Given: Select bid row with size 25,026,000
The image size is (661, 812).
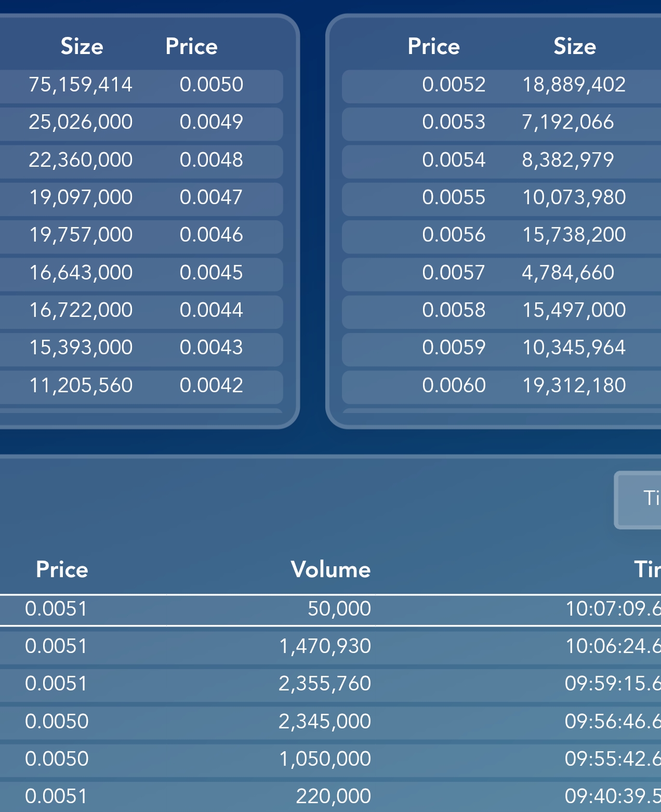Looking at the screenshot, I should (140, 123).
